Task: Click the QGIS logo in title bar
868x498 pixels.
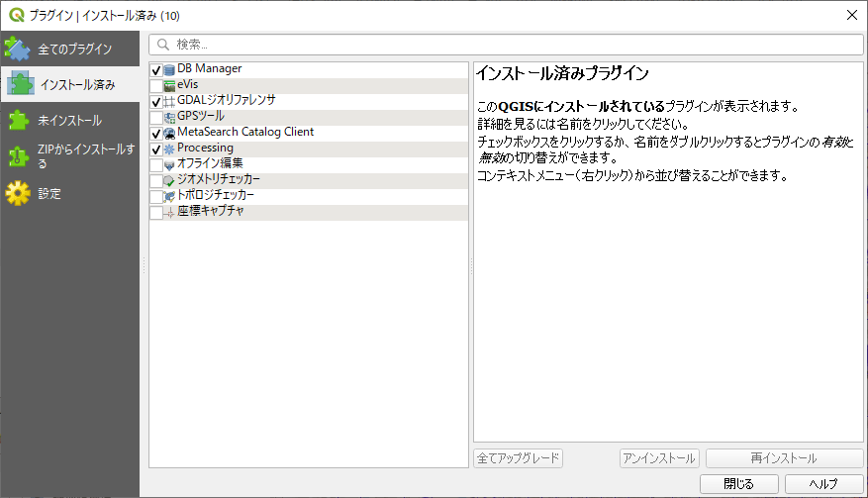Action: click(17, 15)
